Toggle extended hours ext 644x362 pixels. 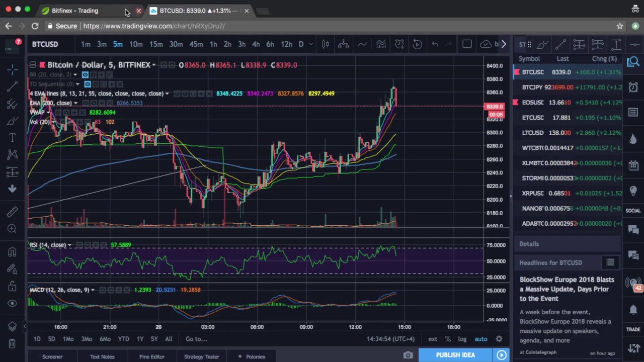coord(433,339)
